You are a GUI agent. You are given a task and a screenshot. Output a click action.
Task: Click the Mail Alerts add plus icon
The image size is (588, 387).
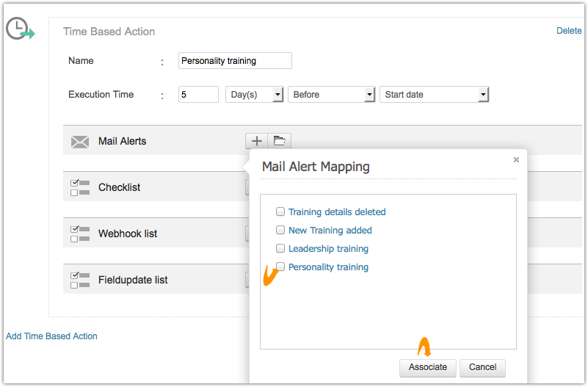click(256, 141)
